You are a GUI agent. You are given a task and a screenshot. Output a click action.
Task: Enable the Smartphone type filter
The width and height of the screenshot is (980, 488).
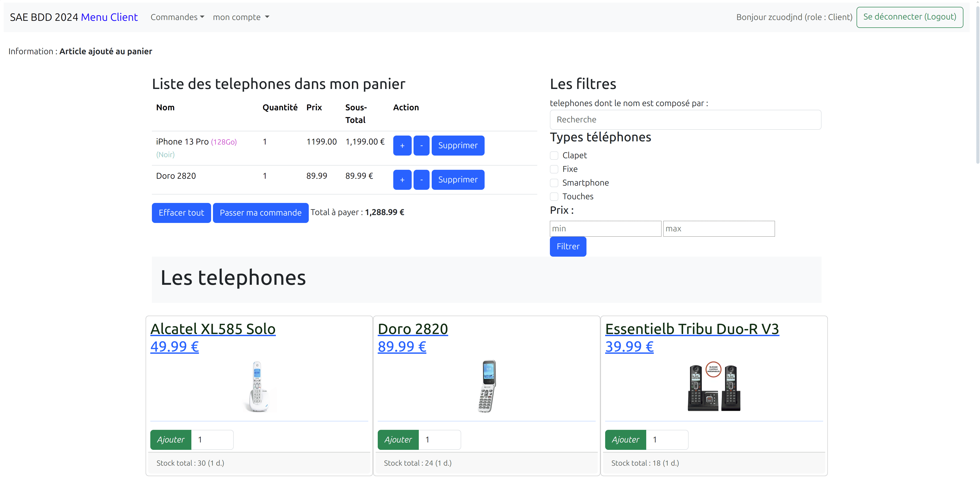554,183
